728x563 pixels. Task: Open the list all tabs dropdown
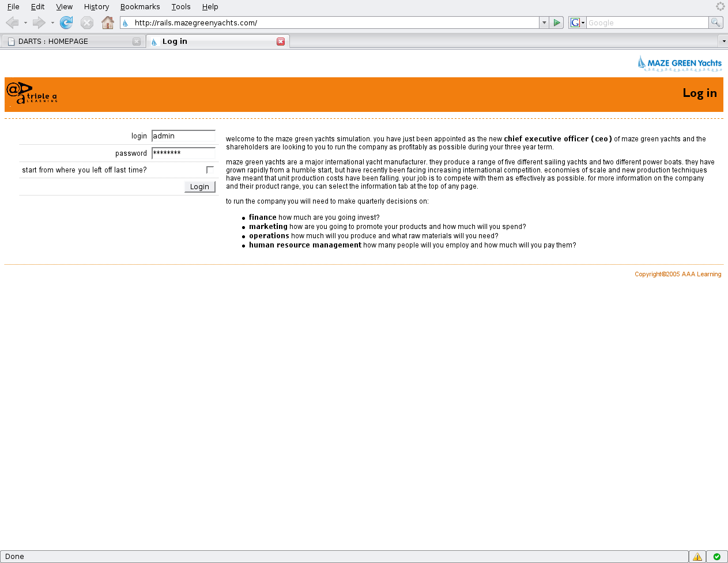[x=723, y=42]
